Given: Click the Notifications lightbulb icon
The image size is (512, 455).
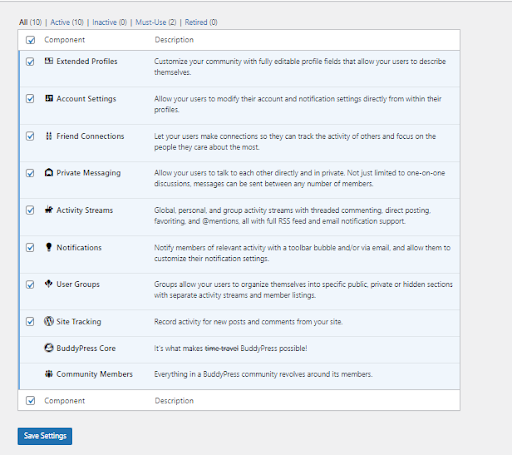Looking at the screenshot, I should click(x=49, y=247).
